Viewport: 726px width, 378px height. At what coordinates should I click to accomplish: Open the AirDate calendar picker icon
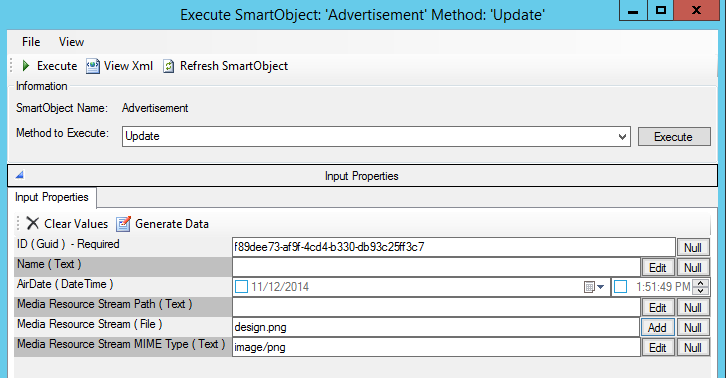point(594,287)
